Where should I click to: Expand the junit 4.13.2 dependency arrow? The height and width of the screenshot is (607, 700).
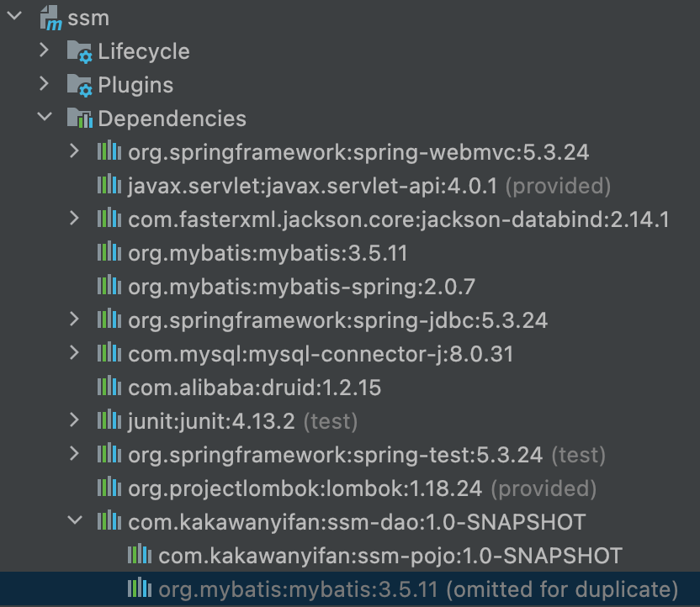(75, 421)
